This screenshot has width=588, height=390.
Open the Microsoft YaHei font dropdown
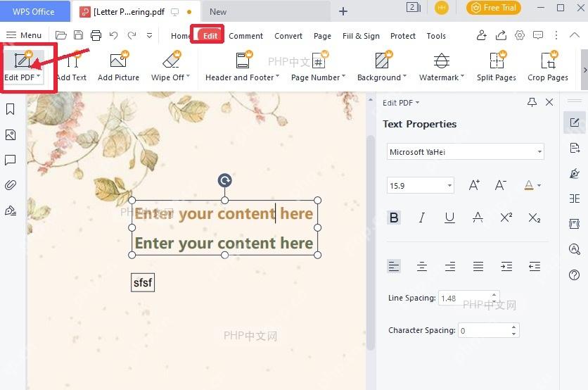point(466,151)
